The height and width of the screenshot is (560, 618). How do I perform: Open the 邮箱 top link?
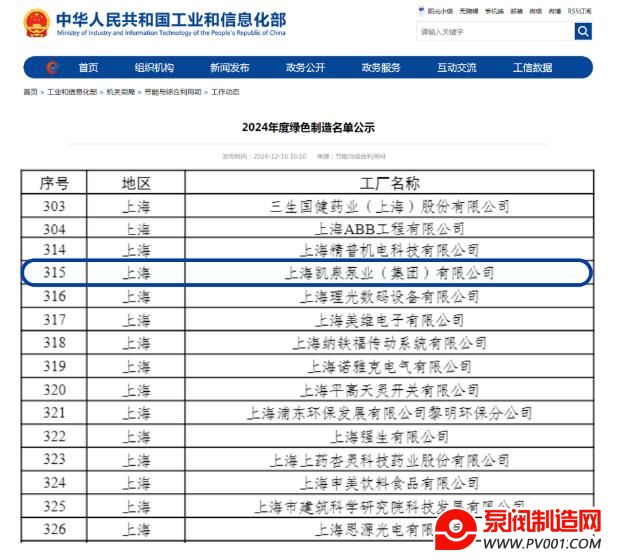516,11
